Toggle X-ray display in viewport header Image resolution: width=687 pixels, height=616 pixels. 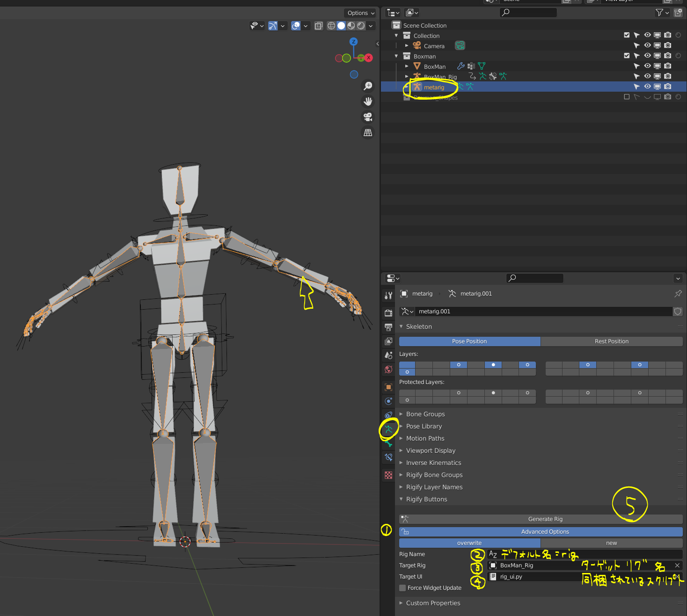[319, 26]
